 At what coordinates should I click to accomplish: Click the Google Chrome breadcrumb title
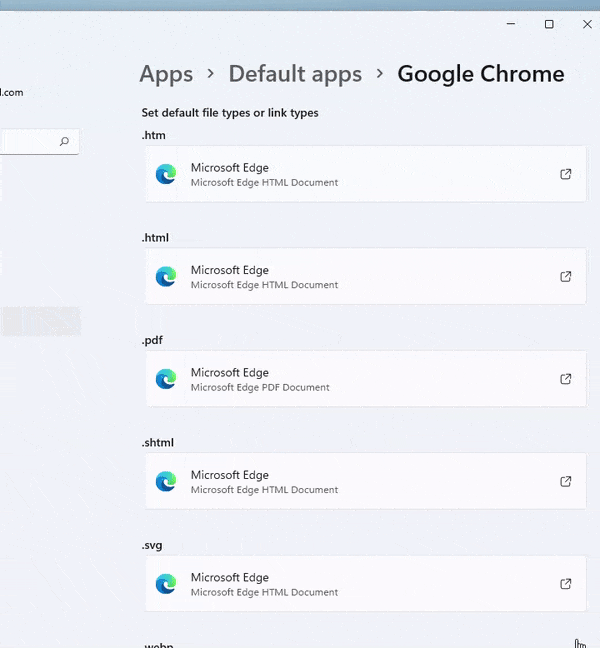[481, 74]
